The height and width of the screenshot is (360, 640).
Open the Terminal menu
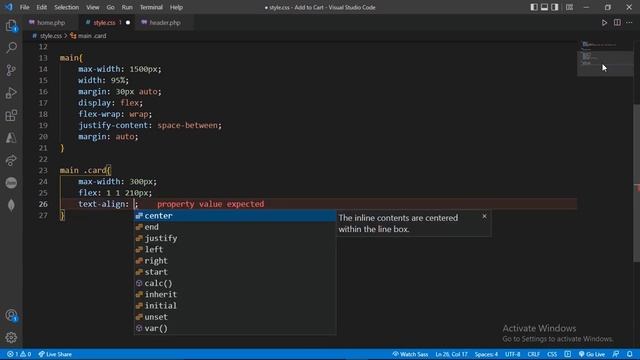pyautogui.click(x=151, y=7)
